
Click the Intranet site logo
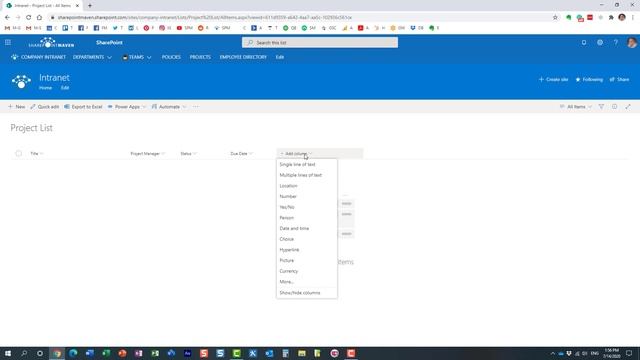pyautogui.click(x=21, y=81)
